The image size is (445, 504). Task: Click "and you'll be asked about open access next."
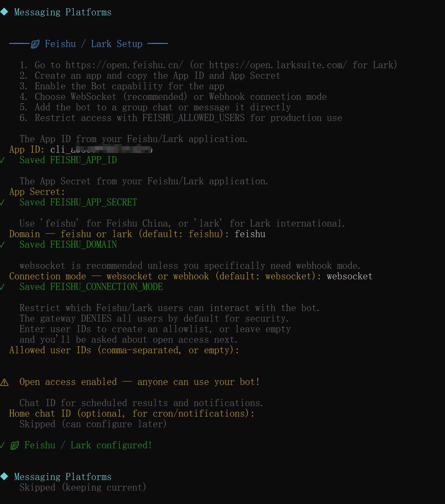click(128, 340)
